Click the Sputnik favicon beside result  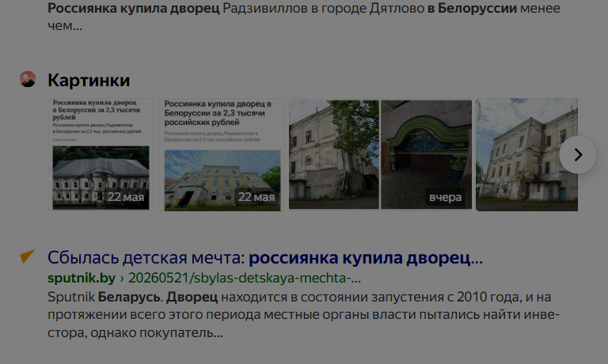(x=28, y=256)
